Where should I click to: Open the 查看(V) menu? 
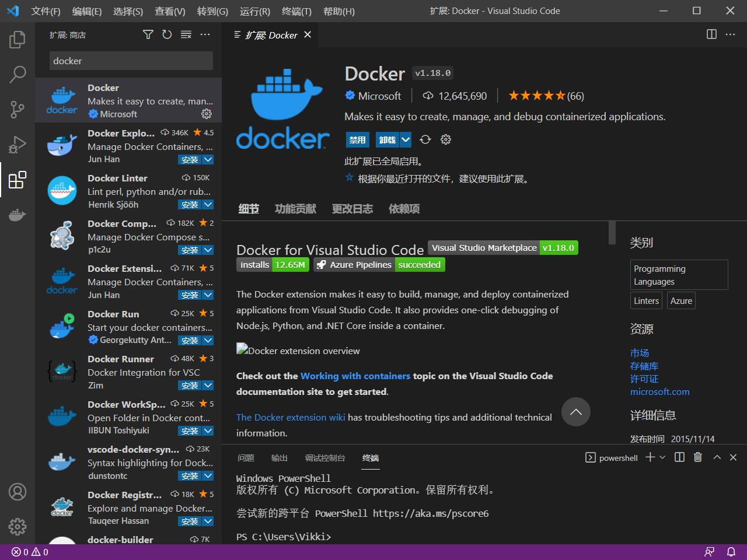(x=169, y=11)
